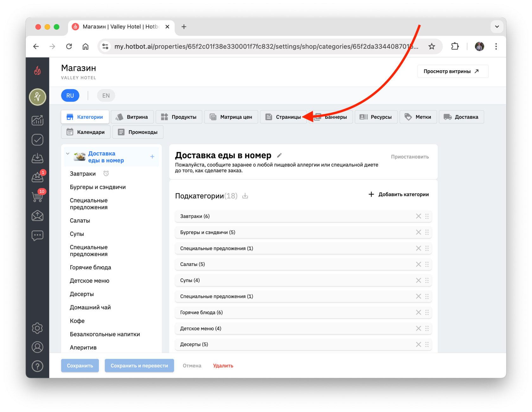Select Горячие блюда in the tree

[90, 267]
